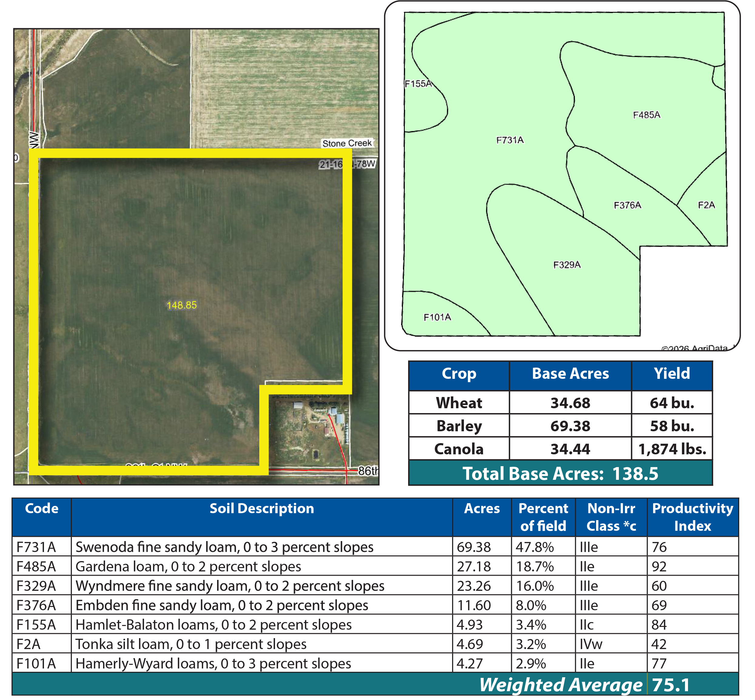
Task: Select the F731A soil zone label
Action: pyautogui.click(x=510, y=140)
